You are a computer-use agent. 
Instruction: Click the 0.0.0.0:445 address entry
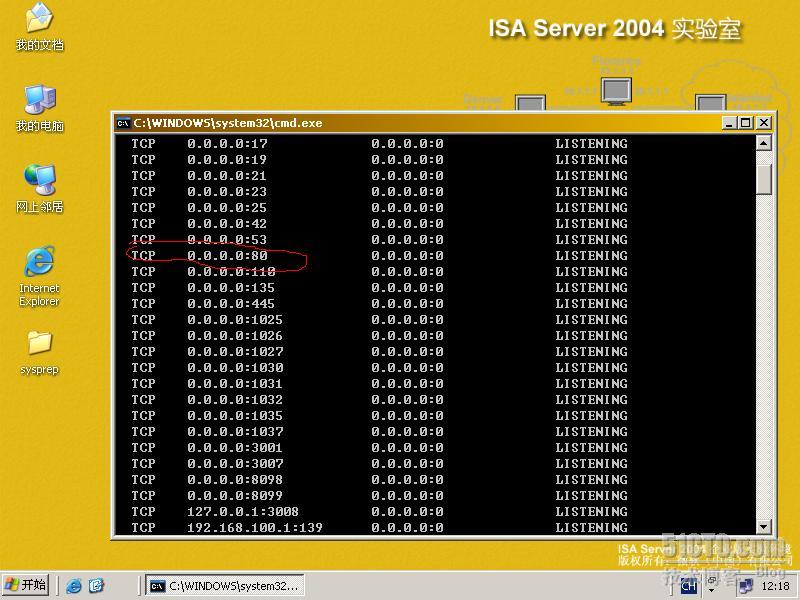[x=231, y=303]
